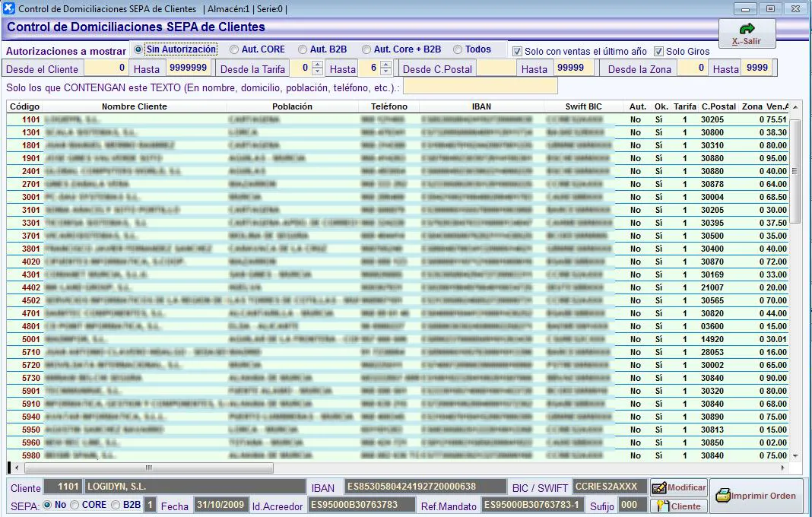Click Imprimir Orden printer button
The image size is (812, 517).
[756, 496]
